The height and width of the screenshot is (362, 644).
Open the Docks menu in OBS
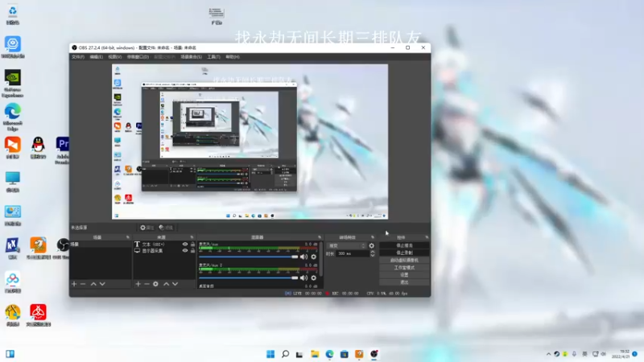pyautogui.click(x=138, y=57)
